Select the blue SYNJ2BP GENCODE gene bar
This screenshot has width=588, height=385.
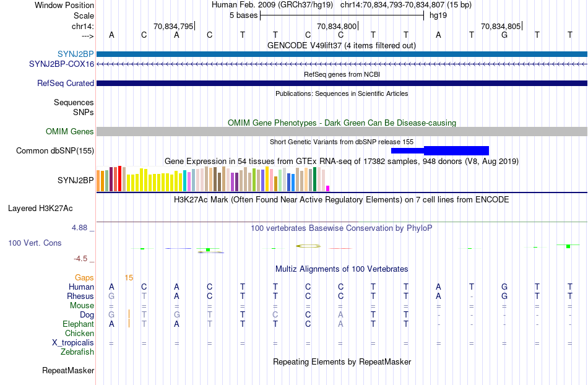click(342, 54)
